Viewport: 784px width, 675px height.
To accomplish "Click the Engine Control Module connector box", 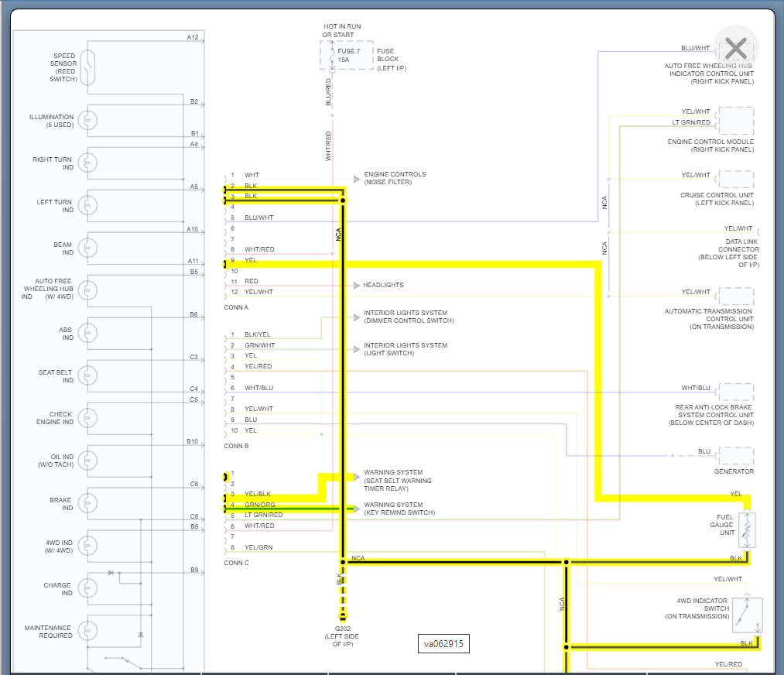I will (x=736, y=121).
